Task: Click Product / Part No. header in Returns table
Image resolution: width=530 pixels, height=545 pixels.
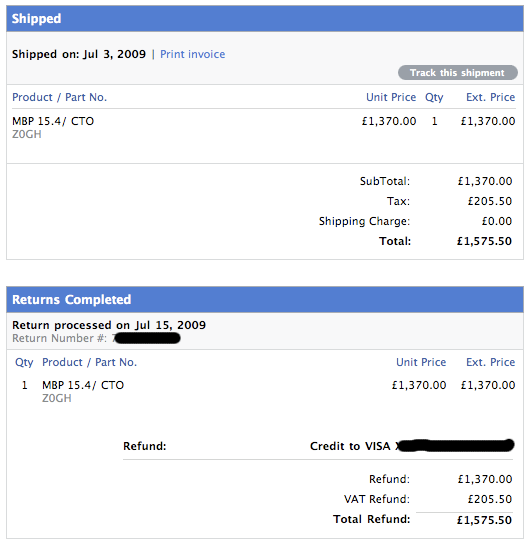Action: (x=89, y=362)
